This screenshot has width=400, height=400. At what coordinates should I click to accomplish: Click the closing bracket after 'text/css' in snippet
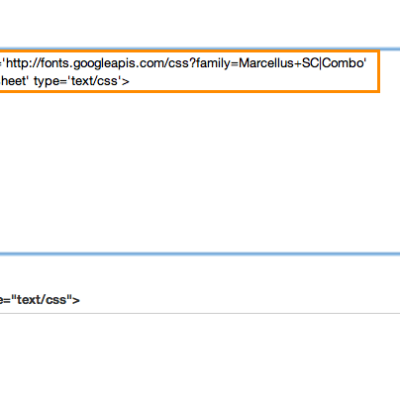(125, 81)
